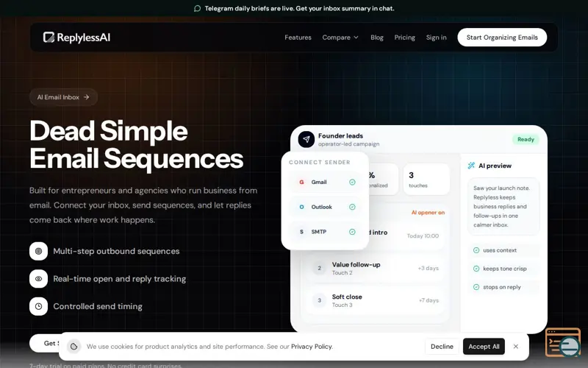Click 'Real-time open and reply tracking' text
The image size is (588, 368).
click(x=120, y=279)
